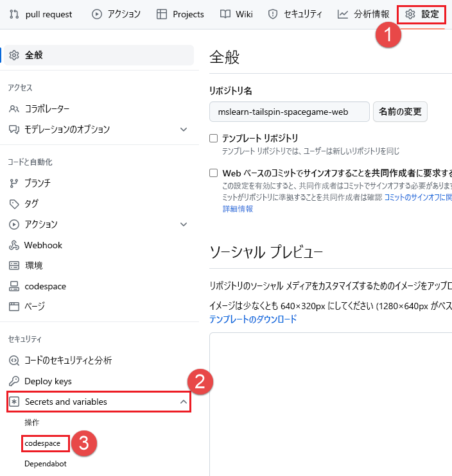452x476 pixels.
Task: Select 操作 under Secrets and variables
Action: (32, 422)
